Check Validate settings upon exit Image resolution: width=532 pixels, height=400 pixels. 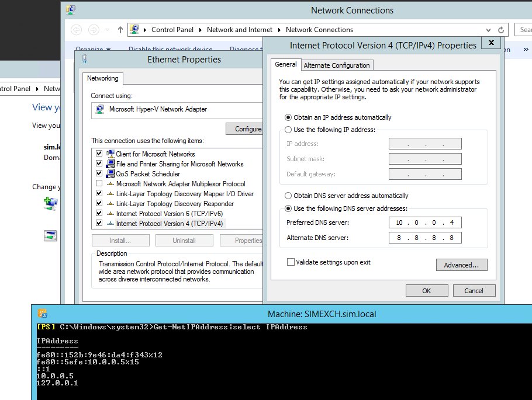tap(291, 262)
